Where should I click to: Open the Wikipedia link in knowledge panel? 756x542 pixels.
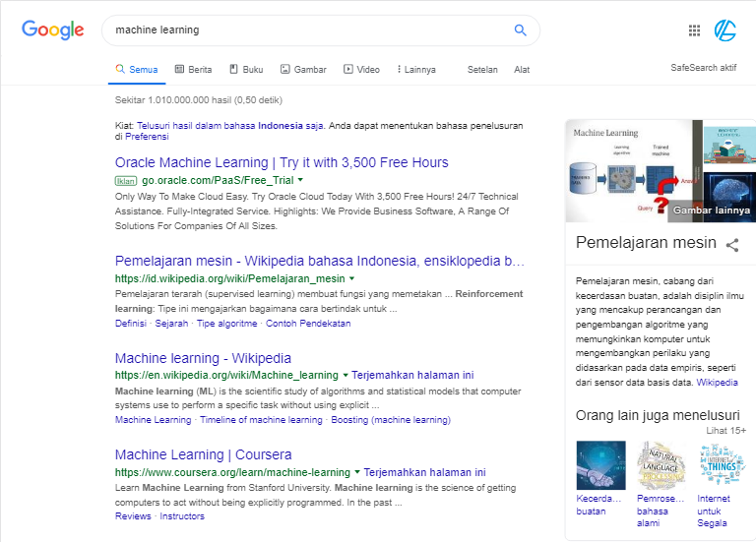pyautogui.click(x=717, y=382)
